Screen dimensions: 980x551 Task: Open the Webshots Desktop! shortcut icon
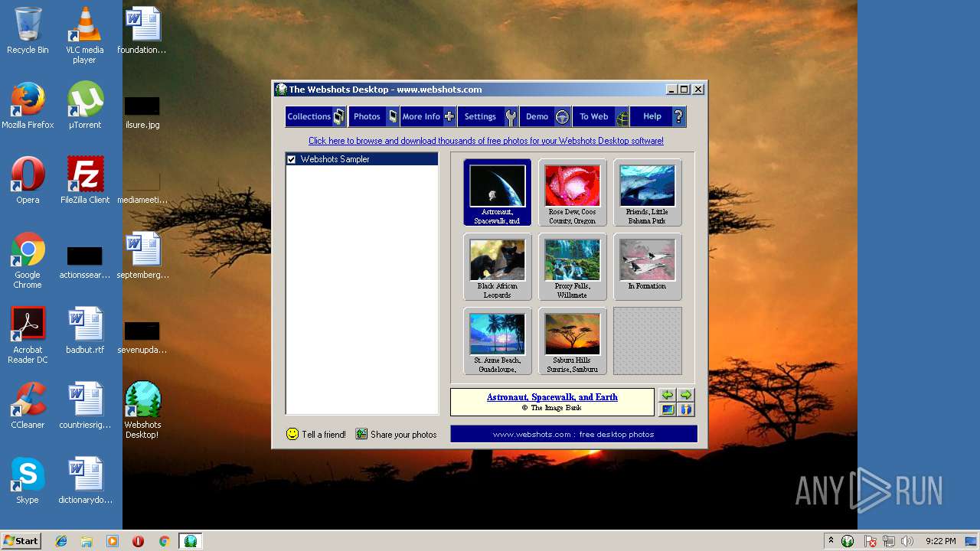pyautogui.click(x=142, y=410)
